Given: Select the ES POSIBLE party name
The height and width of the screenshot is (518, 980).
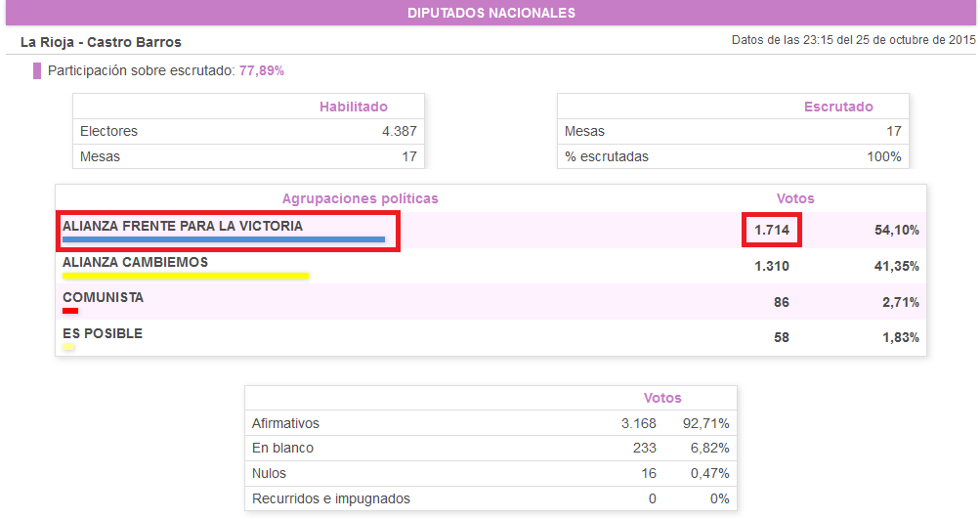Looking at the screenshot, I should tap(103, 333).
